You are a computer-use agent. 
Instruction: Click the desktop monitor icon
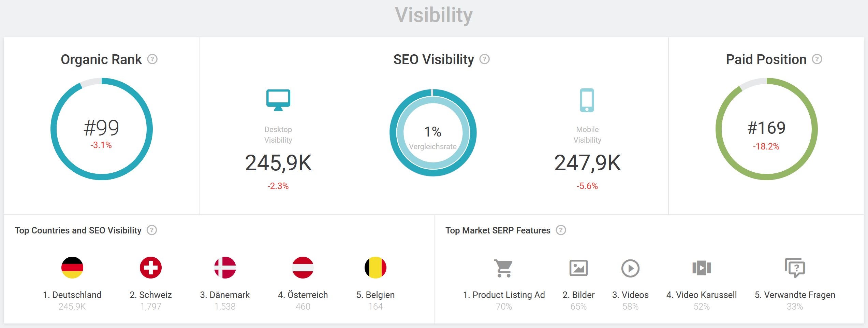coord(278,100)
